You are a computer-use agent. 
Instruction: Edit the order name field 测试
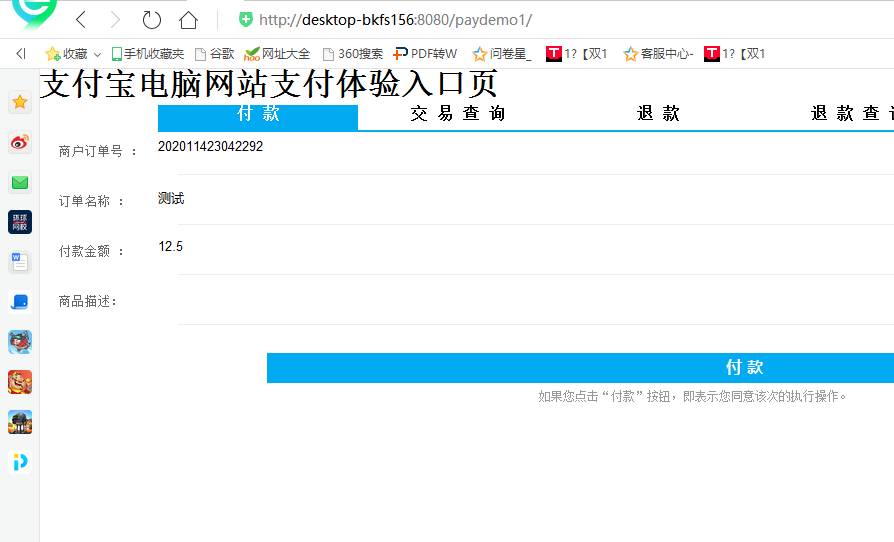[171, 198]
